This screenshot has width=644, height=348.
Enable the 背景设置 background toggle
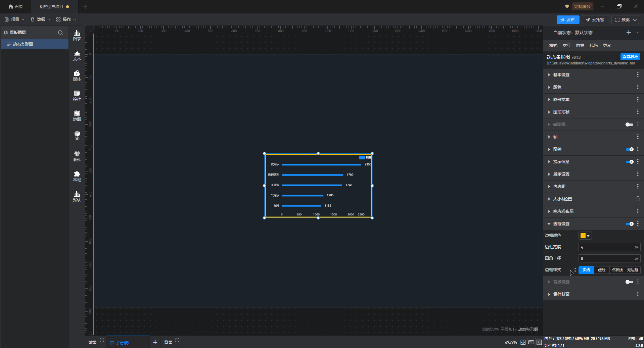pyautogui.click(x=629, y=282)
